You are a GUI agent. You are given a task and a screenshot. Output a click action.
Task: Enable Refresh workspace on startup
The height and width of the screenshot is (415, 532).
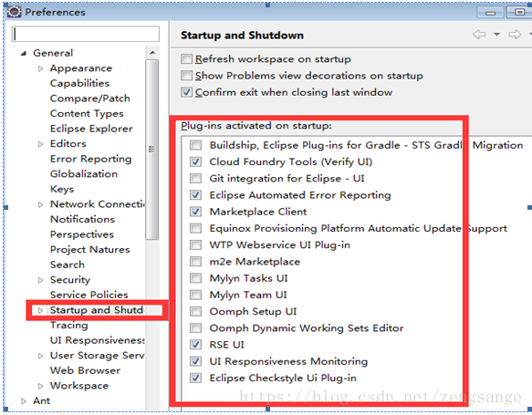point(186,59)
